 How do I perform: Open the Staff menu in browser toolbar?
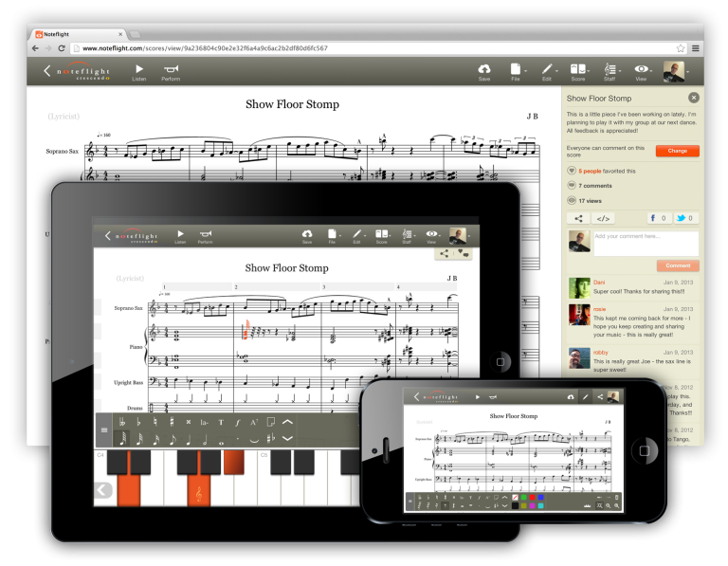pos(610,72)
